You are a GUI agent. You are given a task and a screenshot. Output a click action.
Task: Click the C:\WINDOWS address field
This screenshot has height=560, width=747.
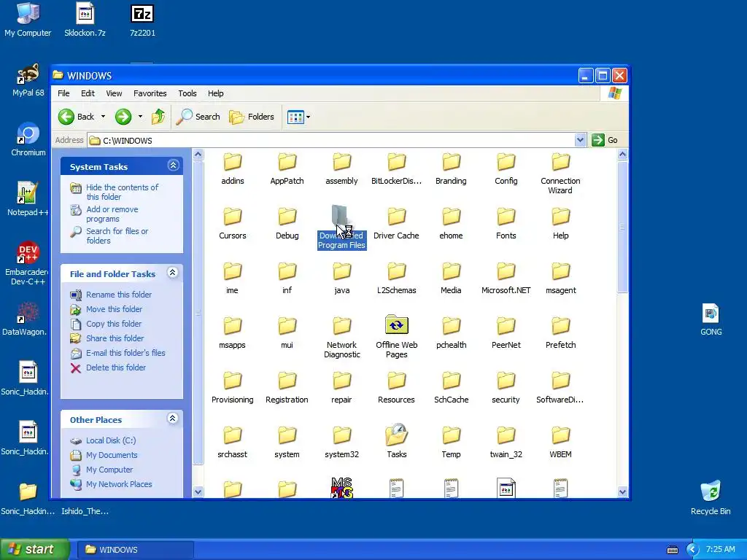332,140
